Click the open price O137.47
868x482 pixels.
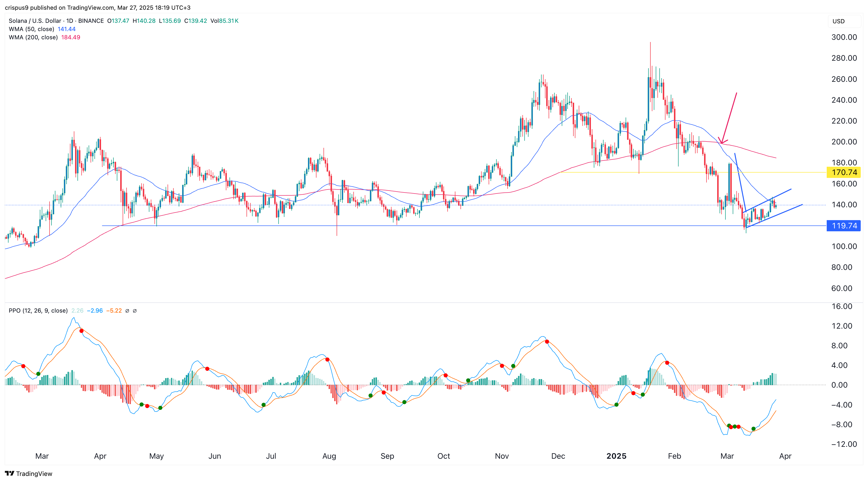click(x=118, y=21)
